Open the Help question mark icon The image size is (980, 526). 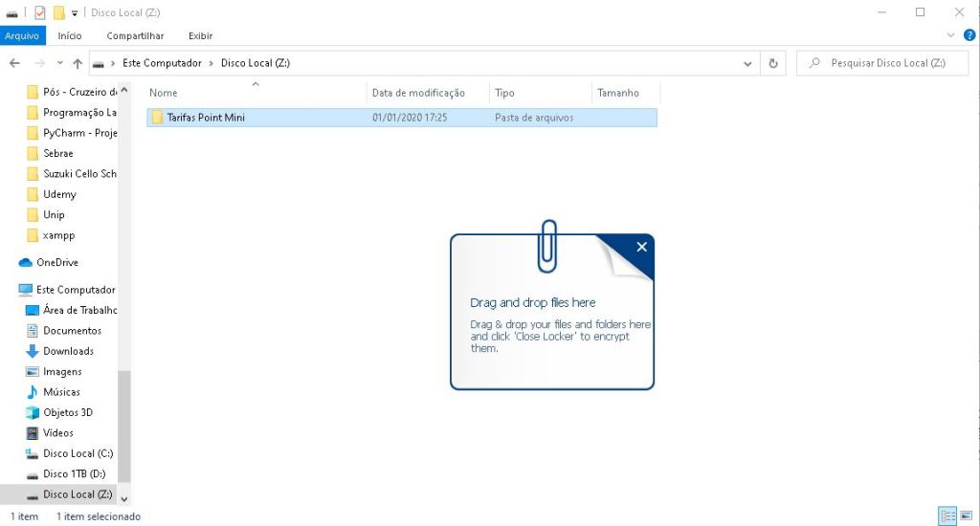(x=968, y=35)
